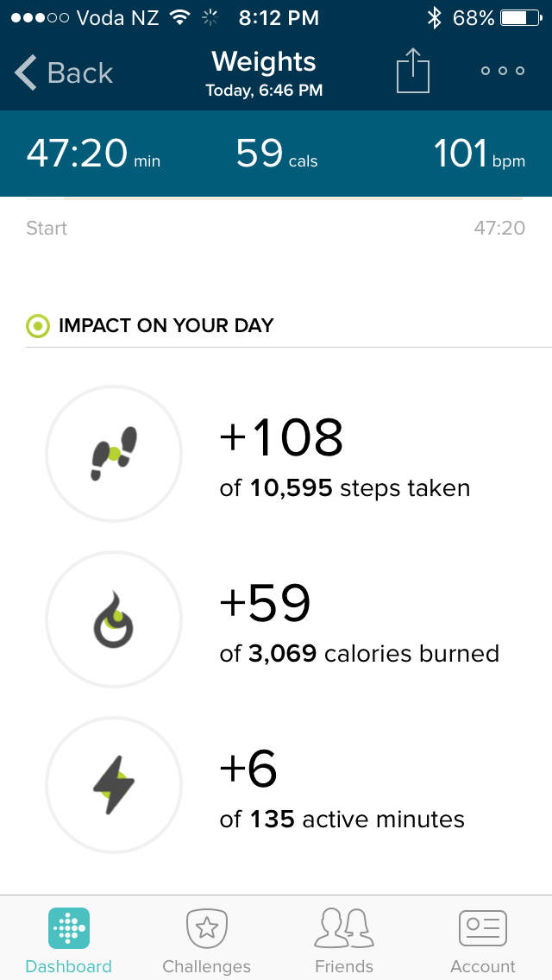Select the 47:20 min duration stat
This screenshot has height=980, width=552.
pos(93,154)
